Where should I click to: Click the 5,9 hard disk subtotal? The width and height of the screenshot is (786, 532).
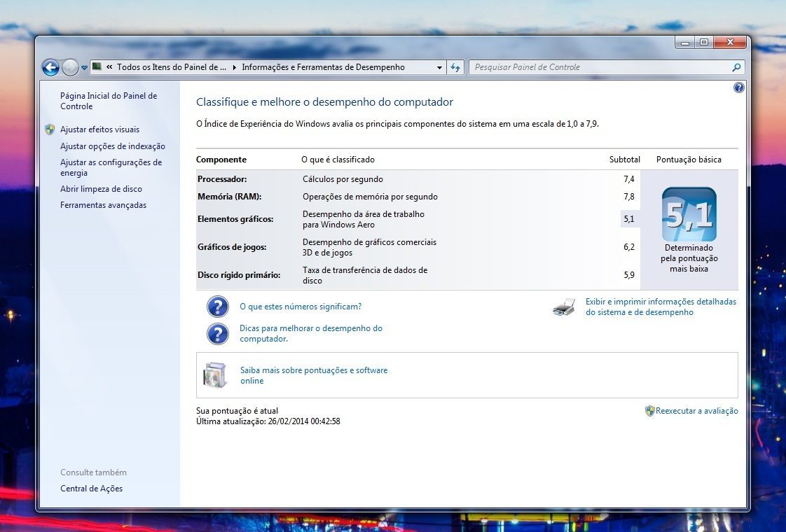pos(629,275)
